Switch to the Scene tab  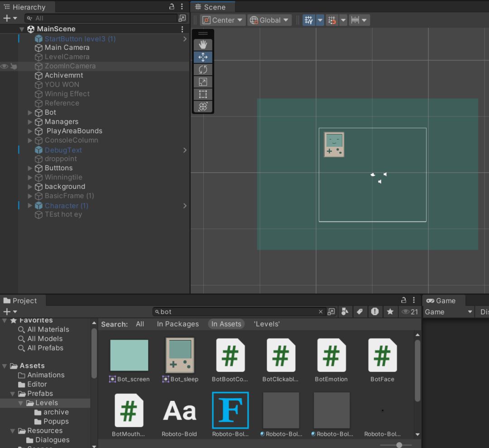click(211, 7)
